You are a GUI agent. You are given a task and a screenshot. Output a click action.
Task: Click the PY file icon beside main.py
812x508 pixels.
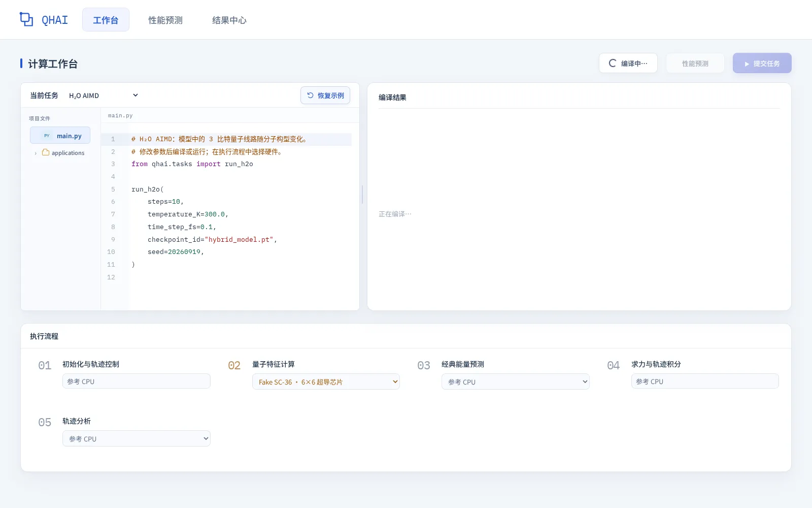click(47, 136)
